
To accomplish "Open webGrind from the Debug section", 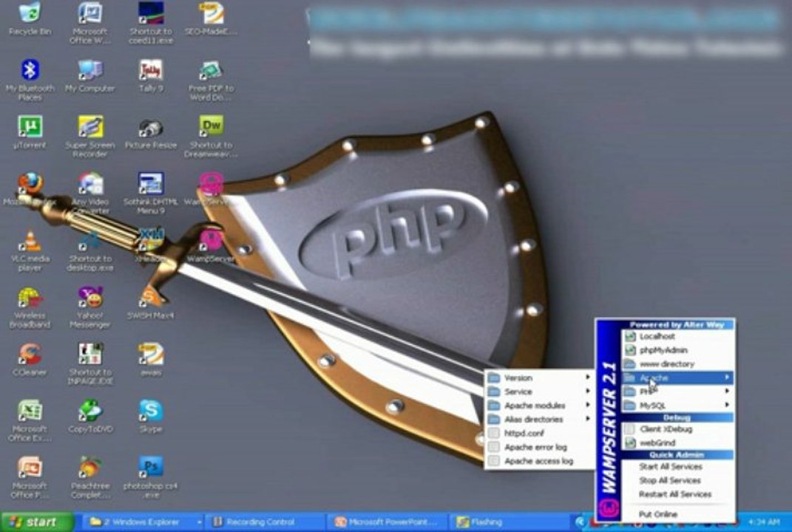I will [x=678, y=443].
